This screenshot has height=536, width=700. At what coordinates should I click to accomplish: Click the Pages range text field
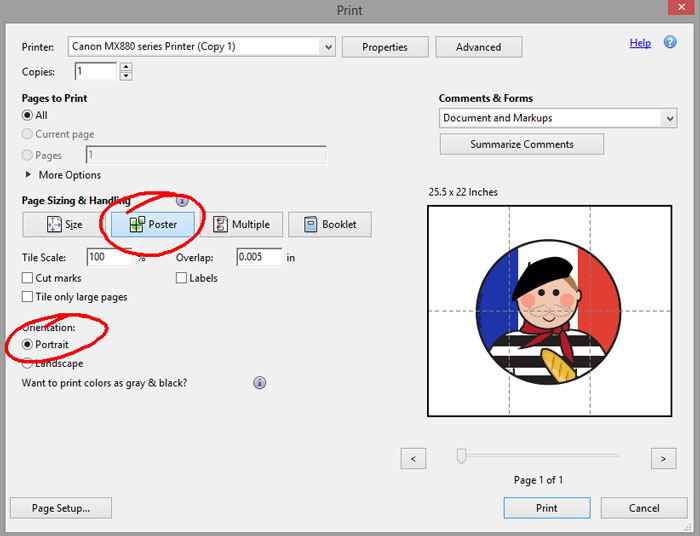click(206, 155)
